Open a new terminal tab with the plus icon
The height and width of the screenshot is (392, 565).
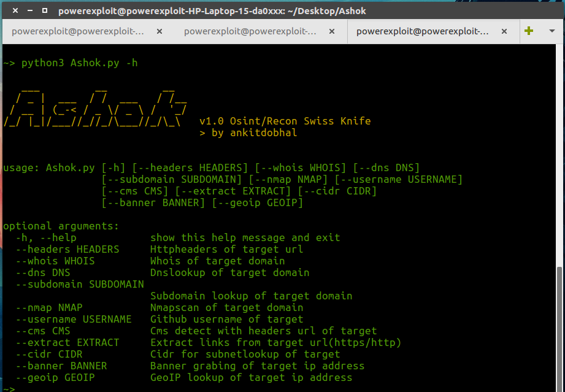point(528,31)
